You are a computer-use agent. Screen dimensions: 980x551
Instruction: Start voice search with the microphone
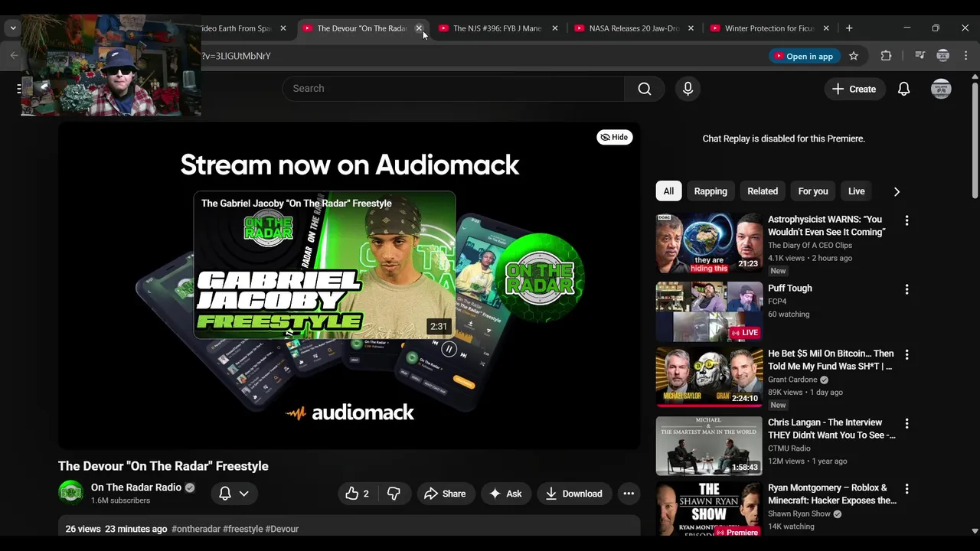(x=688, y=89)
